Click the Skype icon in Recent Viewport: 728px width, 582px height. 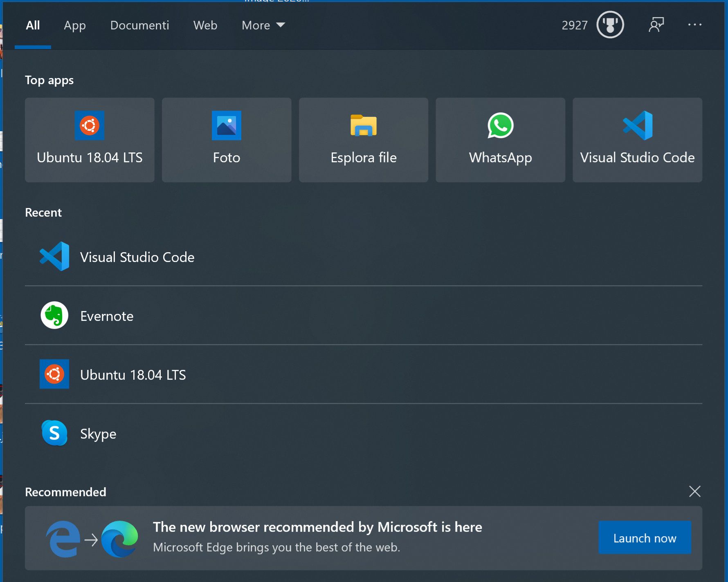point(54,433)
